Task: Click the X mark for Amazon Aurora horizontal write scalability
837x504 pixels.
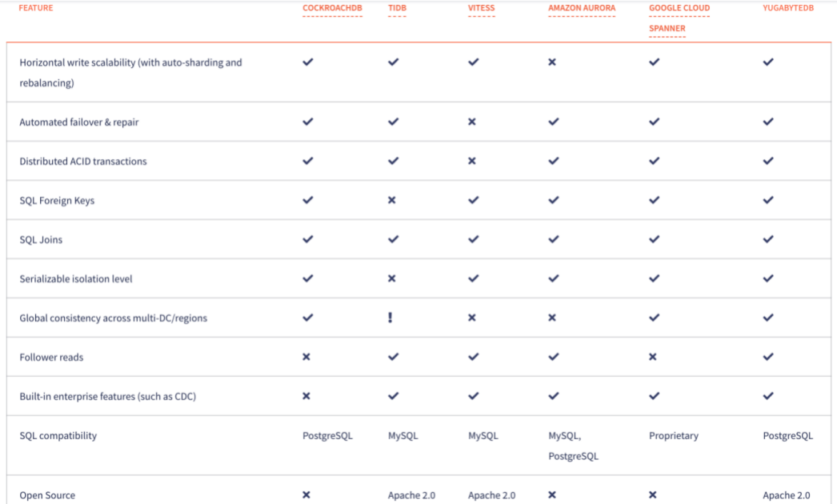Action: point(552,62)
